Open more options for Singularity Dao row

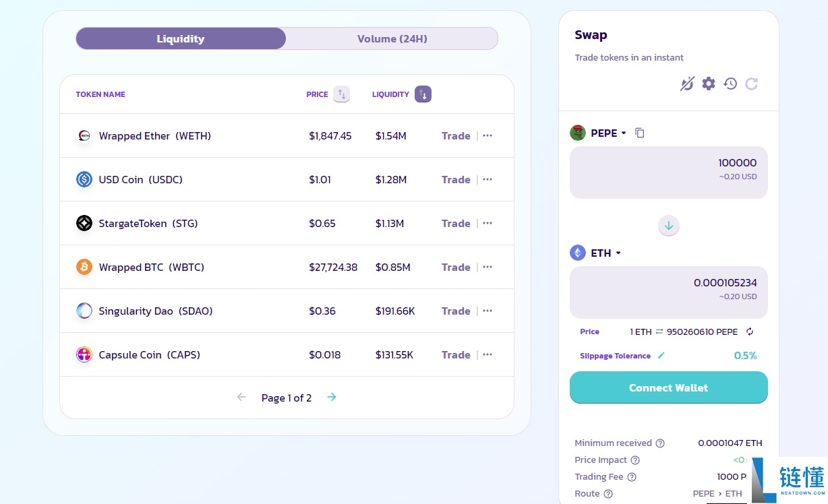(x=487, y=311)
